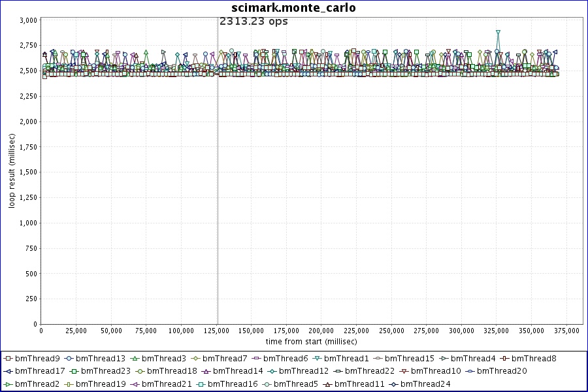Image resolution: width=588 pixels, height=392 pixels.
Task: Click the scimark.monte_carlo chart title
Action: 294,8
